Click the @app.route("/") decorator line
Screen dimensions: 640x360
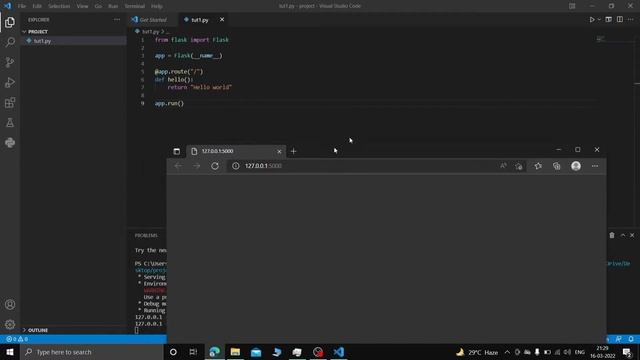pos(179,71)
